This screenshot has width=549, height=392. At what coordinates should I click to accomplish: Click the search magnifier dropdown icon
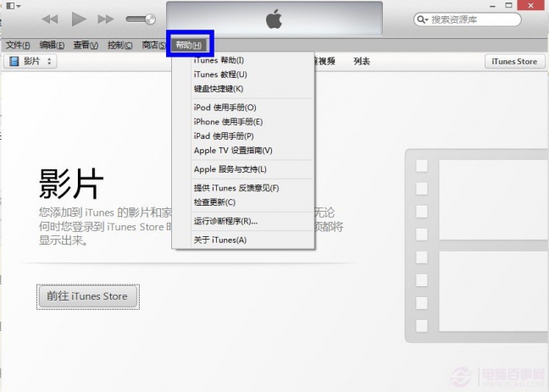pos(423,19)
